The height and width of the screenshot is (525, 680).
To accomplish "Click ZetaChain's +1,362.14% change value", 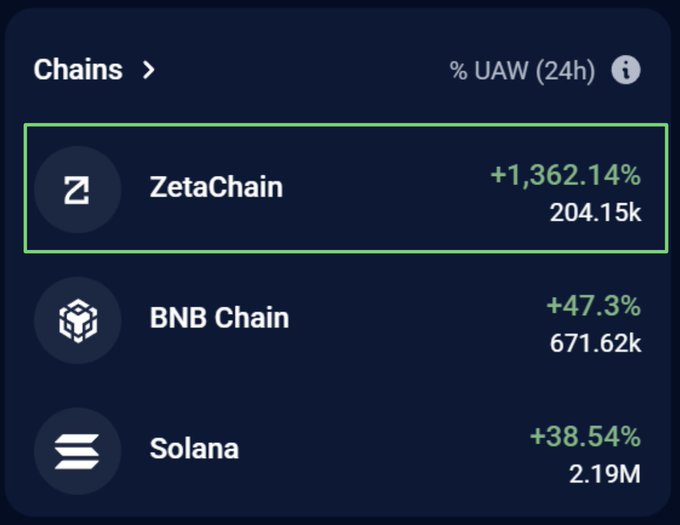I will pos(565,176).
